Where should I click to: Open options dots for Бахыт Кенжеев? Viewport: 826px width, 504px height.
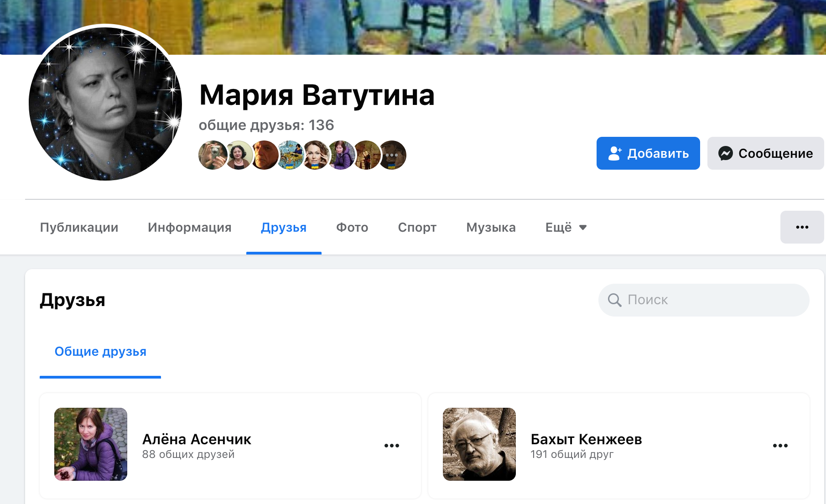click(x=780, y=446)
